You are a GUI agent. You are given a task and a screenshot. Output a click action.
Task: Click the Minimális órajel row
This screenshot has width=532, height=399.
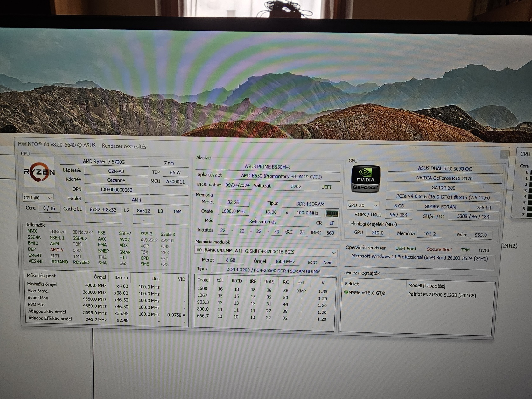point(106,285)
